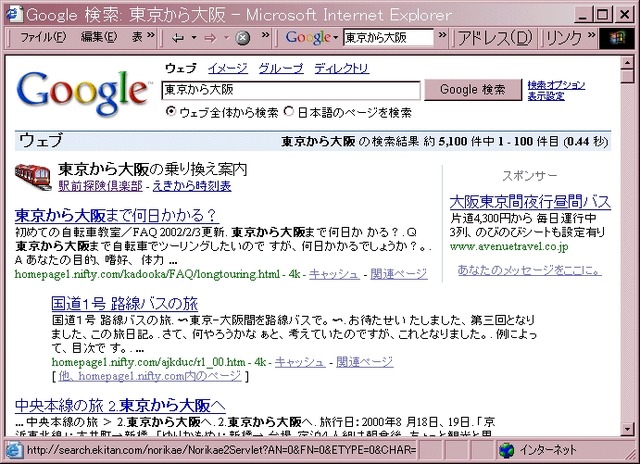This screenshot has height=464, width=640.
Task: Open あなたのメッセージをここに。 link
Action: 529,270
